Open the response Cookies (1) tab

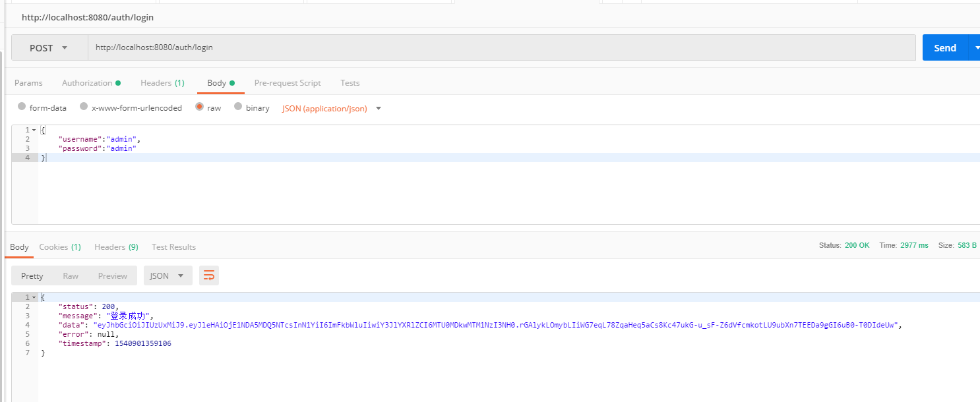point(60,247)
